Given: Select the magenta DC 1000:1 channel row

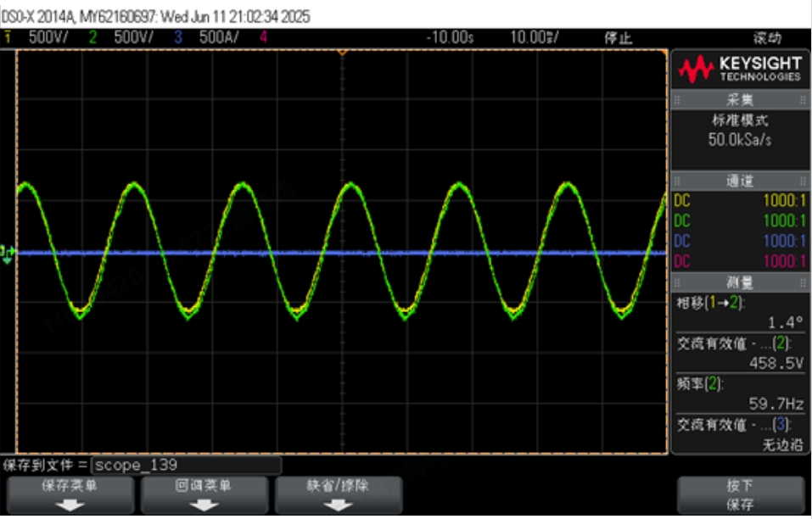Looking at the screenshot, I should point(741,261).
